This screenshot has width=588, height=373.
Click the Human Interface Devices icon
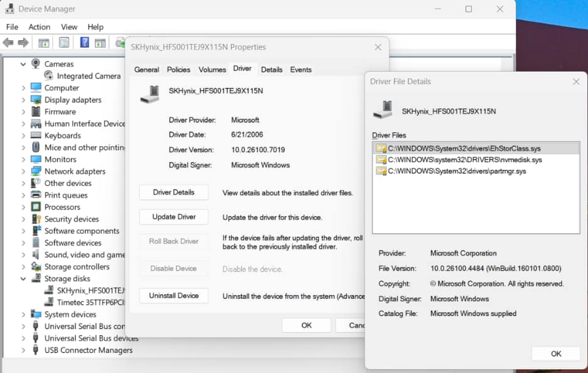(x=36, y=123)
